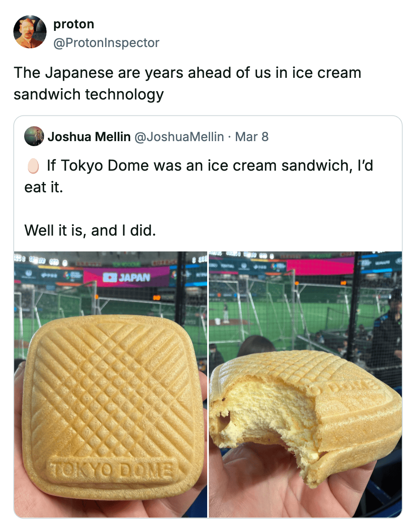Open Joshua Mellin display name
416x532 pixels.
click(89, 137)
